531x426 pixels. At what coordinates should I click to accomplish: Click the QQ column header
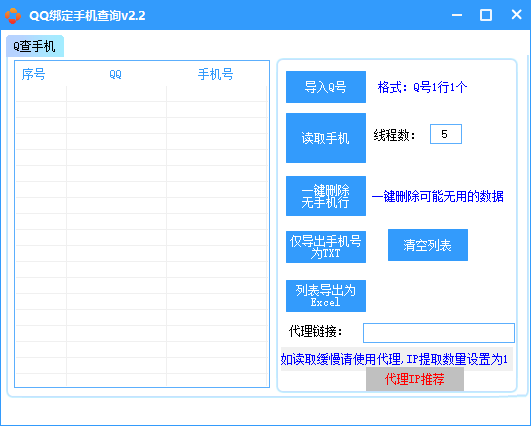(115, 74)
